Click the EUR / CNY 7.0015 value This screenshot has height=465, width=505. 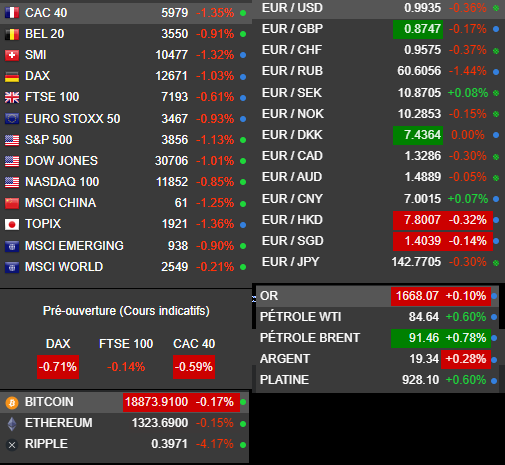pos(423,199)
